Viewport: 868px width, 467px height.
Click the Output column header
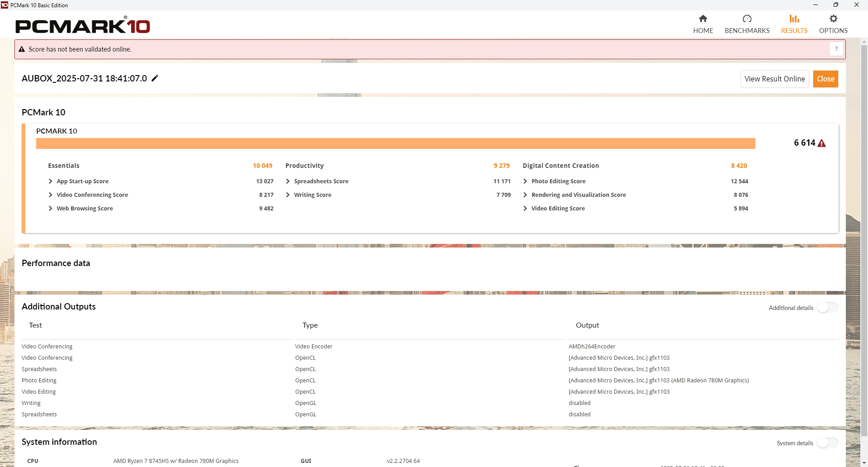(x=587, y=325)
